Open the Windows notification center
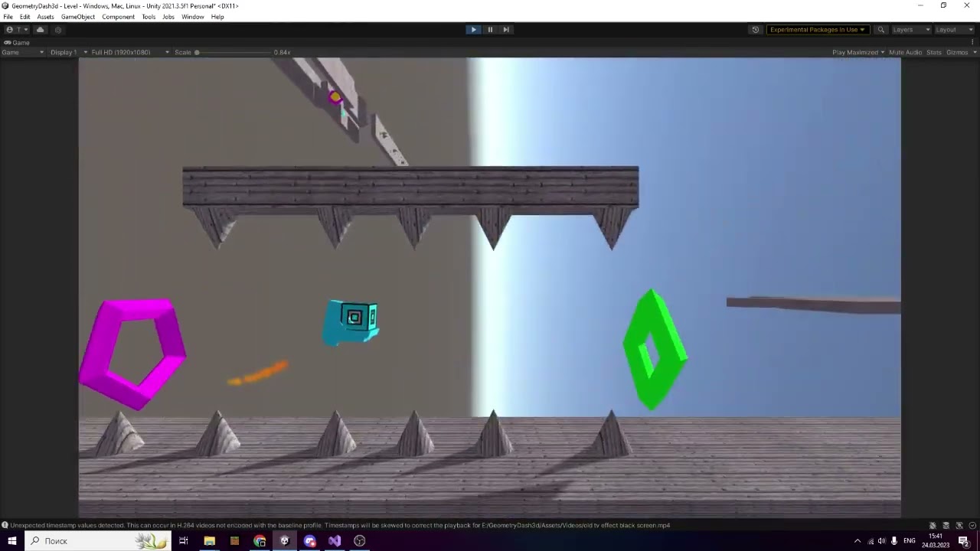 964,541
